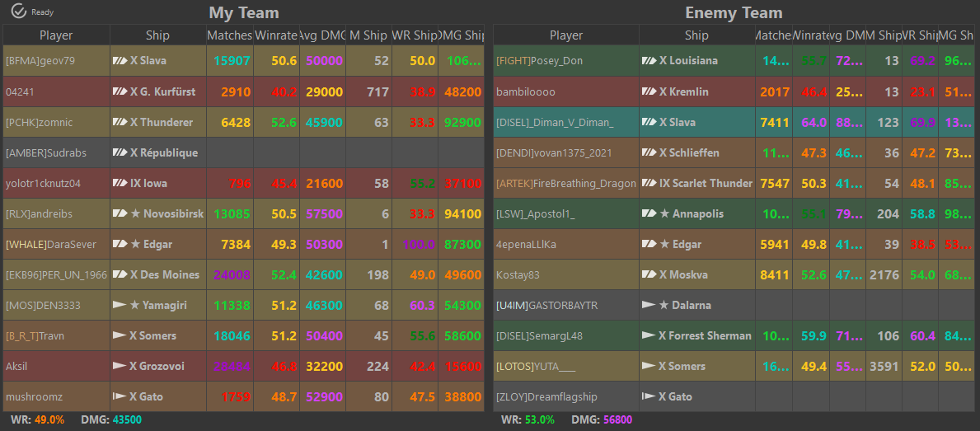Click the class icon beside Forrest Sherman
Screen dimensions: 980x431
[x=649, y=335]
